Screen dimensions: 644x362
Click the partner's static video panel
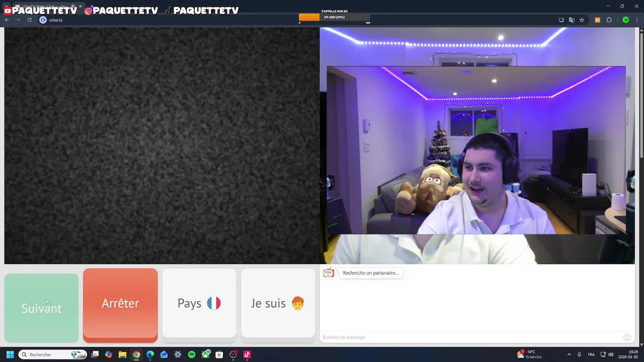click(x=162, y=146)
